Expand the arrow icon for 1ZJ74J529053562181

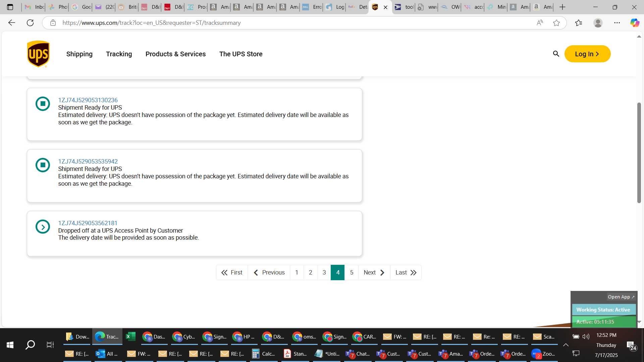43,227
